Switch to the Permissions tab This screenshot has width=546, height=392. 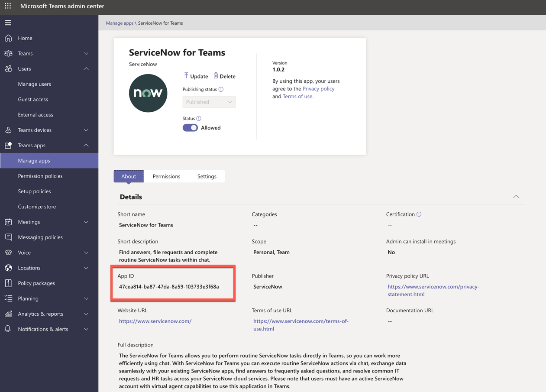click(166, 176)
